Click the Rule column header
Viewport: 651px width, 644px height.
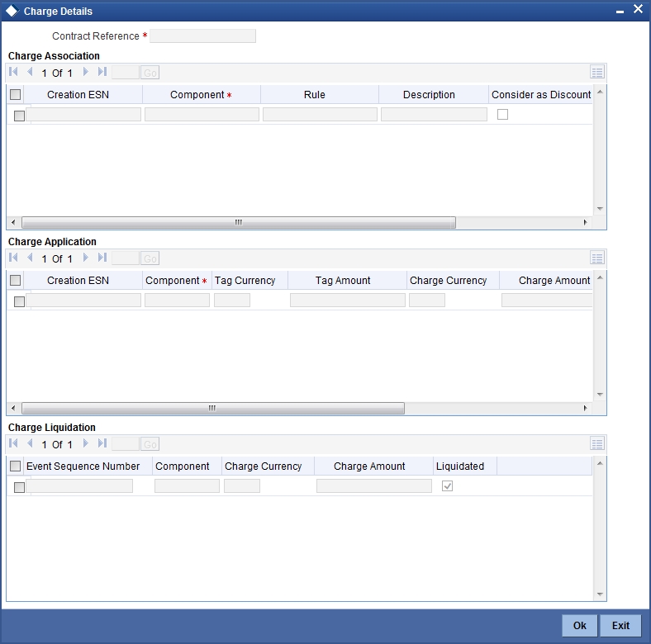point(320,95)
